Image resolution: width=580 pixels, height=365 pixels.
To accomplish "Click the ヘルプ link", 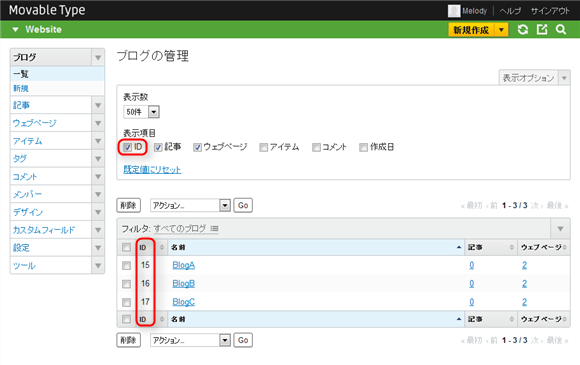I will pos(510,11).
